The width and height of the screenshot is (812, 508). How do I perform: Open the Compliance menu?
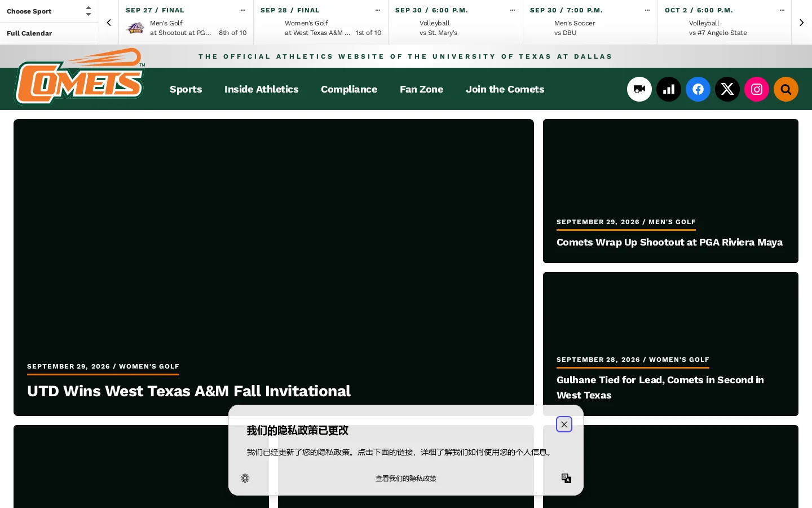[349, 89]
